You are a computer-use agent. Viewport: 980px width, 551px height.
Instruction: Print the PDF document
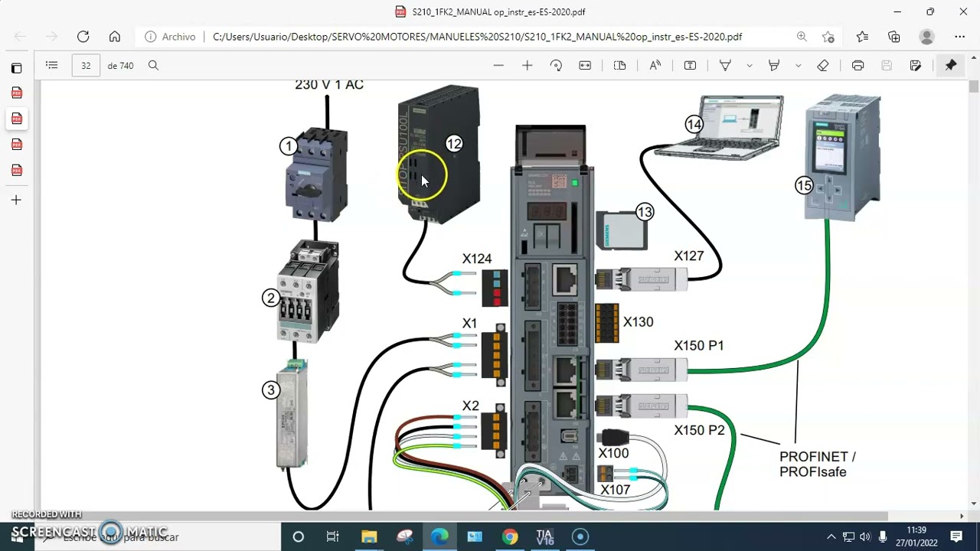858,66
